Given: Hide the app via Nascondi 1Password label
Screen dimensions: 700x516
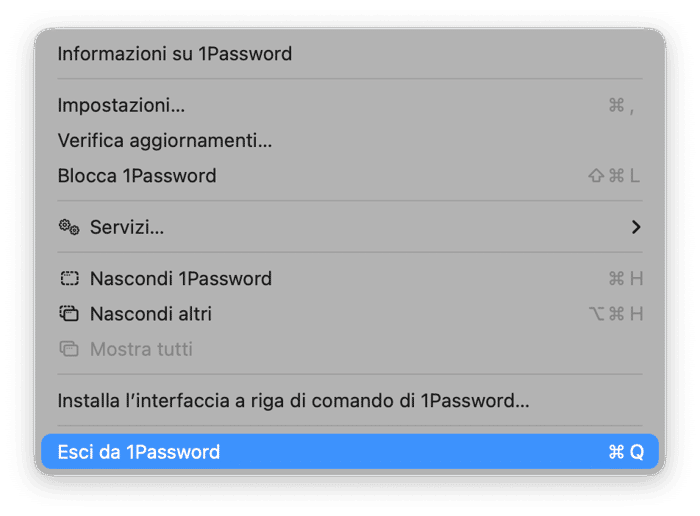Looking at the screenshot, I should pos(181,279).
